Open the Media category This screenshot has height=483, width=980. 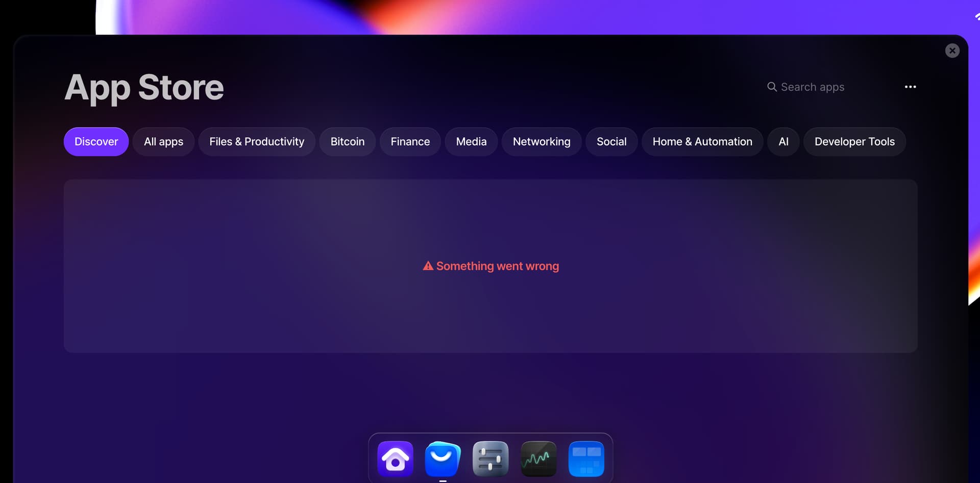(471, 142)
